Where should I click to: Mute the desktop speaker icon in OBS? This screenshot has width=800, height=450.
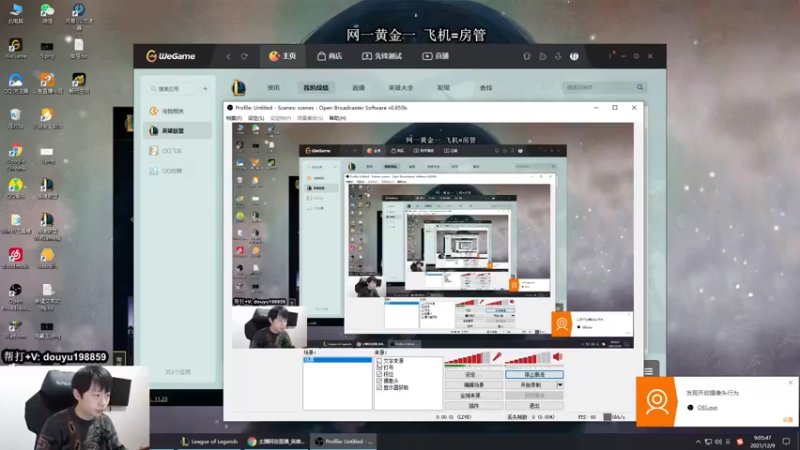558,357
